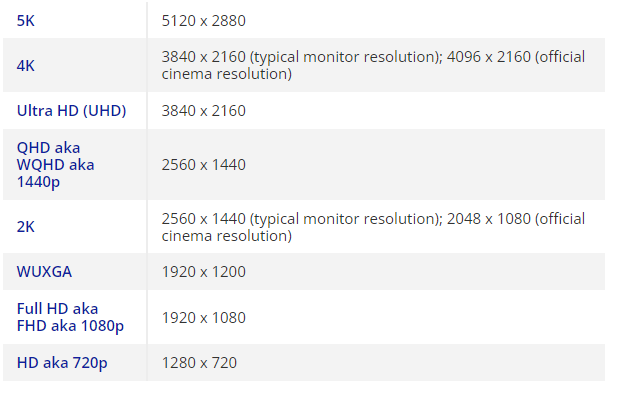The image size is (623, 399).
Task: Click the HD aka 720p label
Action: [x=62, y=363]
